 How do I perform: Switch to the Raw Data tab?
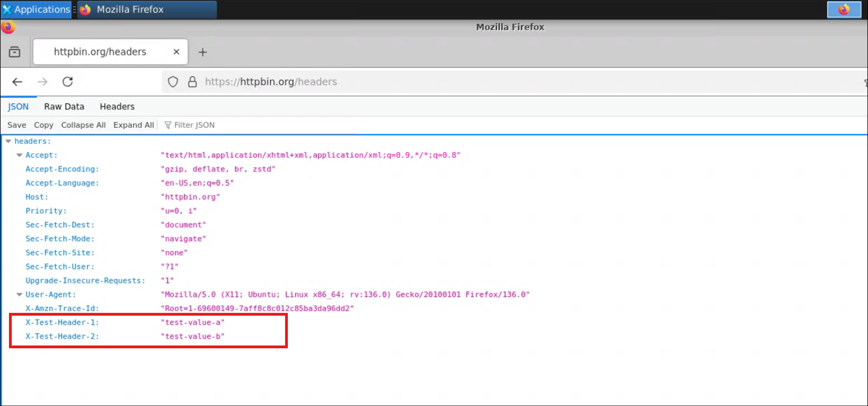click(64, 107)
